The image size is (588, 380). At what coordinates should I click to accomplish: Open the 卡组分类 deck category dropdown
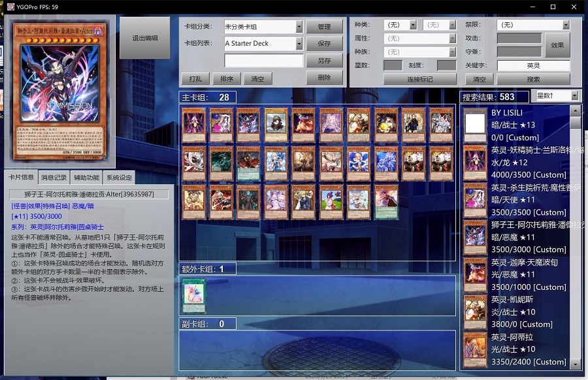299,27
